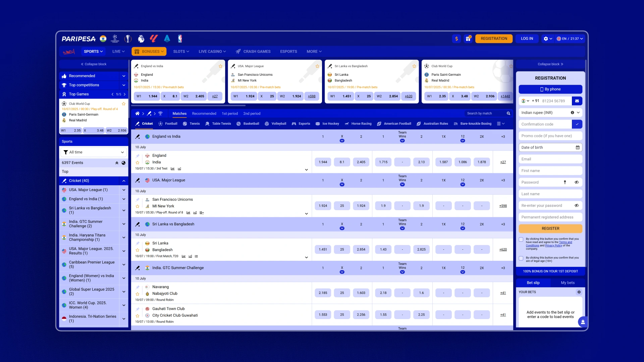The width and height of the screenshot is (644, 362).
Task: Open the Serie A shortcut icon
Action: click(x=167, y=39)
